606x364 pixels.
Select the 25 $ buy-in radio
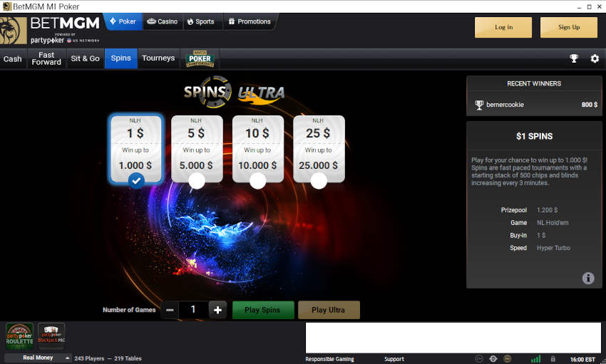click(x=319, y=181)
